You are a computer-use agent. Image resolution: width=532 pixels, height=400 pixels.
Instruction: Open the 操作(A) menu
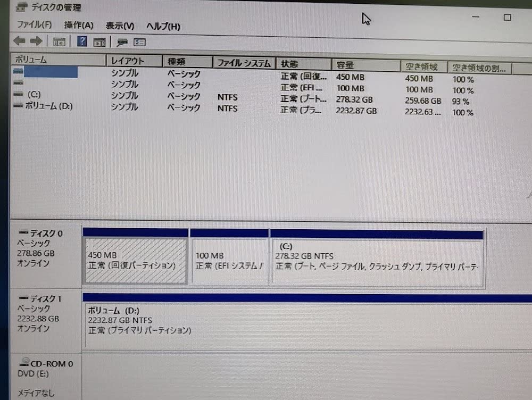79,25
